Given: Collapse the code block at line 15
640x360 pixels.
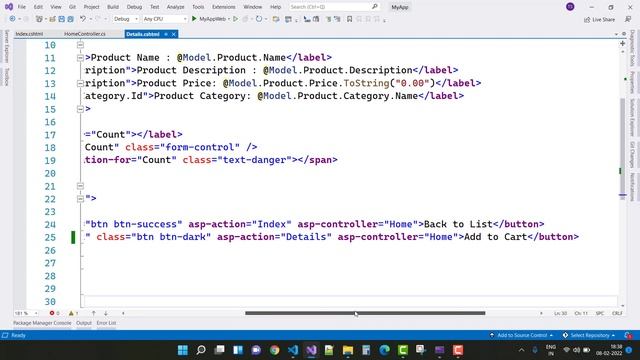Looking at the screenshot, I should (80, 109).
